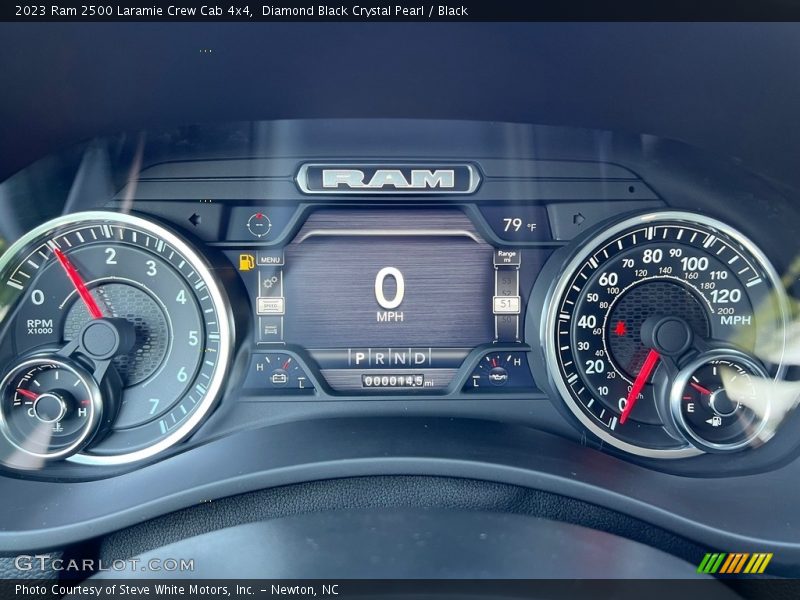Click the compass heading icon
The width and height of the screenshot is (800, 600).
(x=258, y=223)
